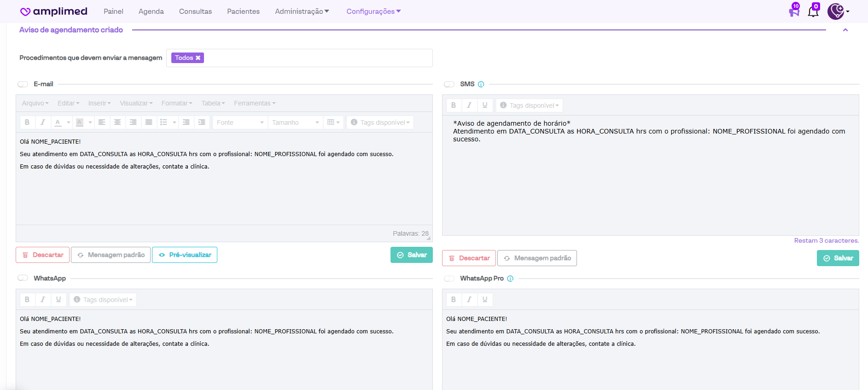Click the Pré-visualizar button

click(x=185, y=255)
